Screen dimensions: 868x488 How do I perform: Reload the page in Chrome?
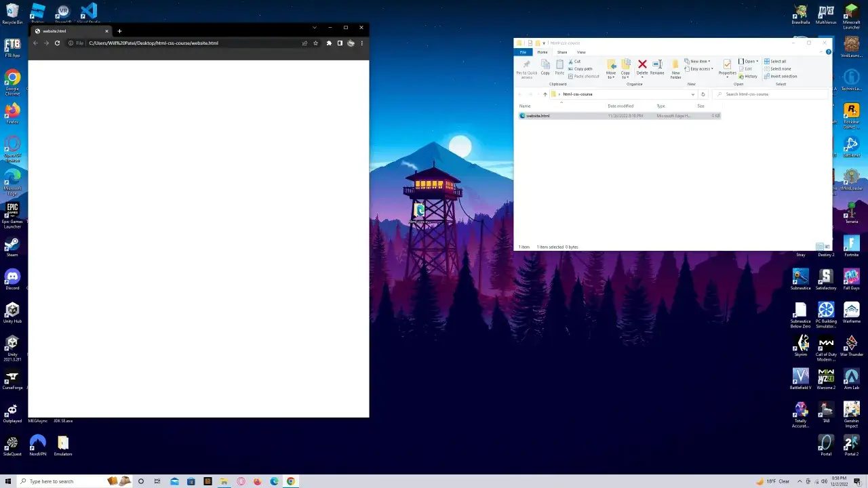pos(57,43)
